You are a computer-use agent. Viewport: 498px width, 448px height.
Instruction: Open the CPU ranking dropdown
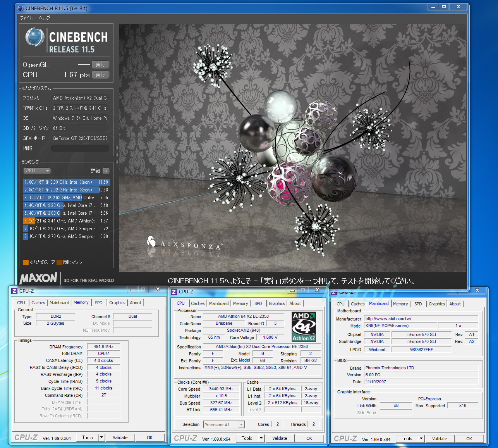[x=37, y=171]
